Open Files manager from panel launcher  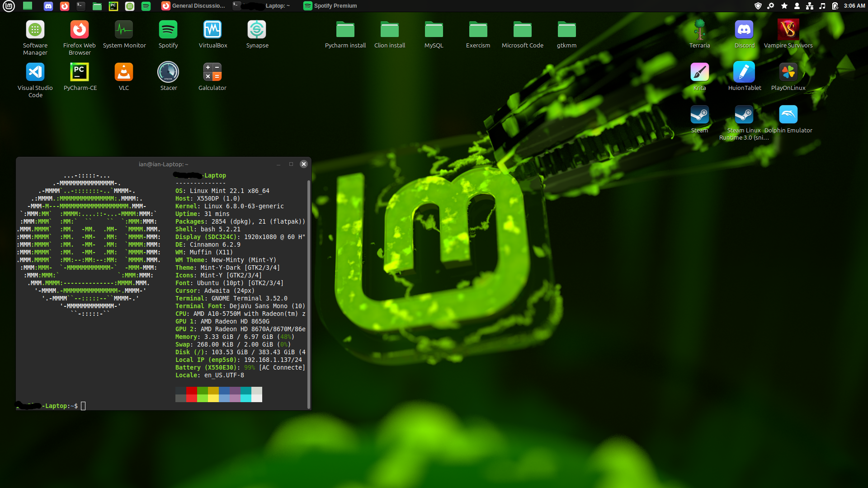(x=97, y=6)
